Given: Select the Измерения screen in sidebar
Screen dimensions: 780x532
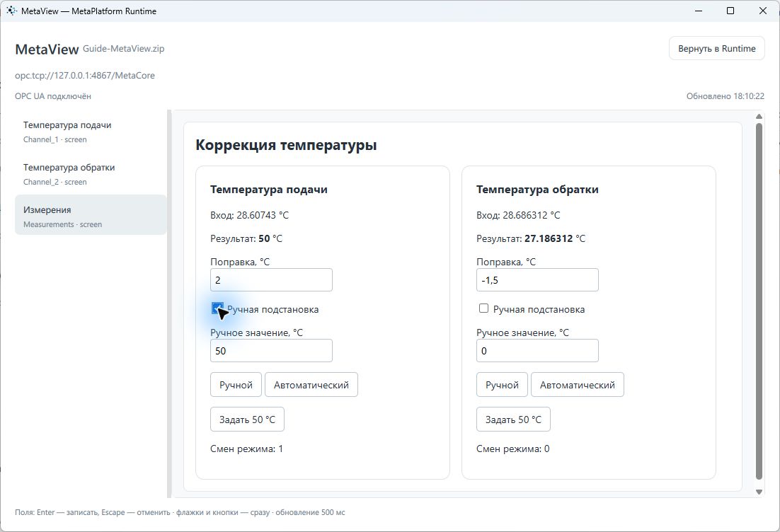Looking at the screenshot, I should click(x=91, y=215).
